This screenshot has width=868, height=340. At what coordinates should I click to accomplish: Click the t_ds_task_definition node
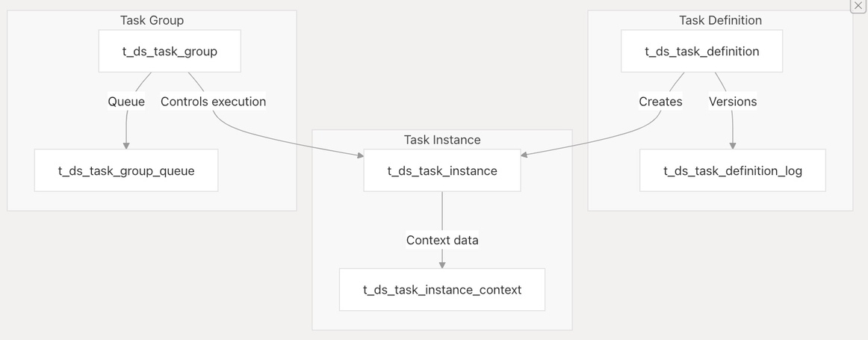click(x=701, y=52)
